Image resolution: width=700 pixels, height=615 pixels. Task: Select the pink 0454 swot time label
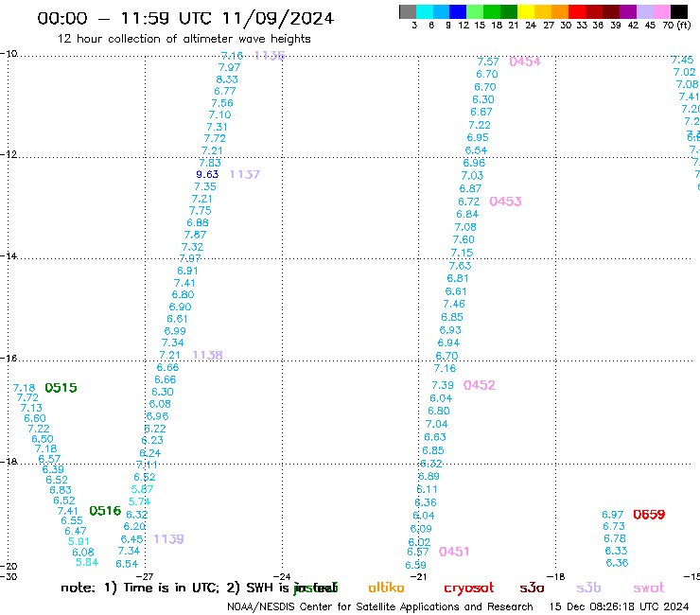(525, 61)
